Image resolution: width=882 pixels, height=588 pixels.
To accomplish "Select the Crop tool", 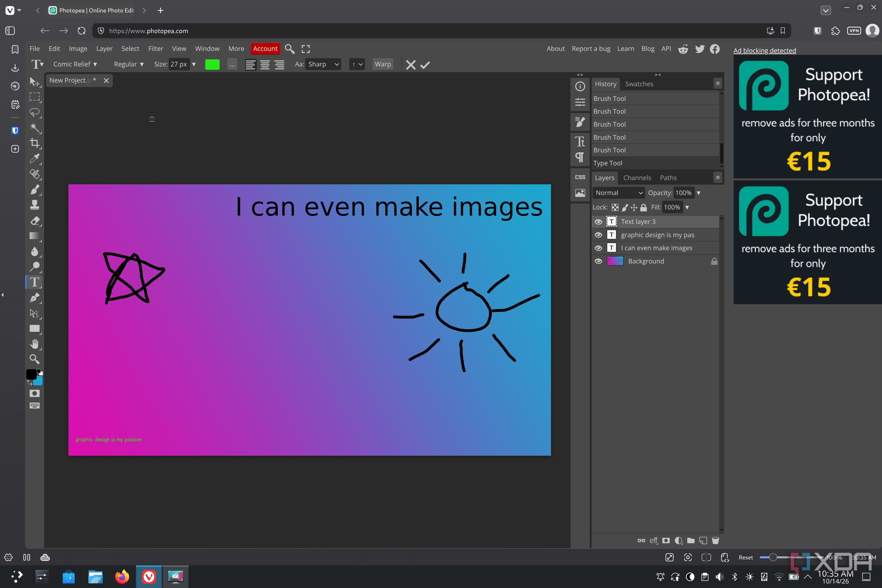I will point(34,143).
